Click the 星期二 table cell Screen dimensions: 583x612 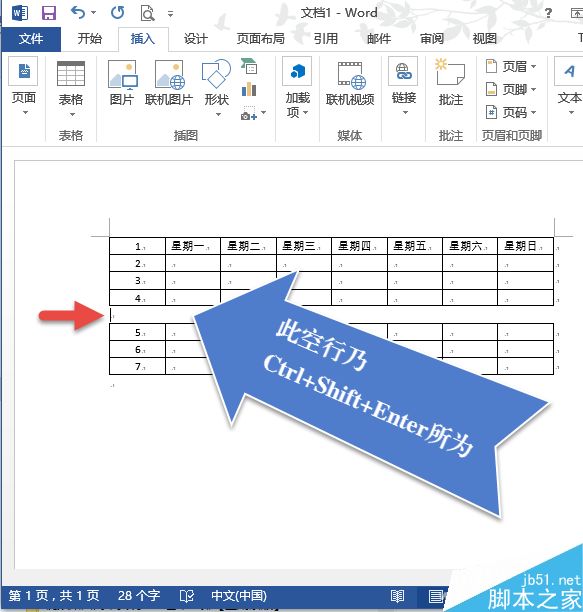(x=248, y=246)
